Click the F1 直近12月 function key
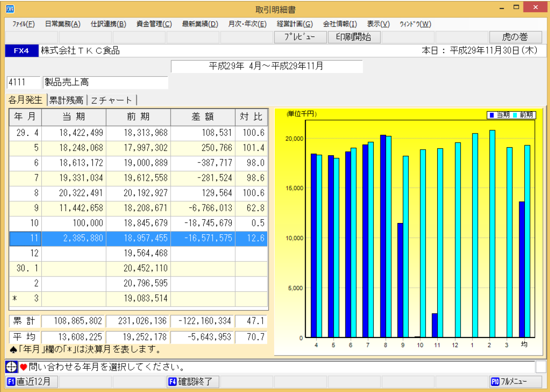The width and height of the screenshot is (550, 392). pos(29,382)
